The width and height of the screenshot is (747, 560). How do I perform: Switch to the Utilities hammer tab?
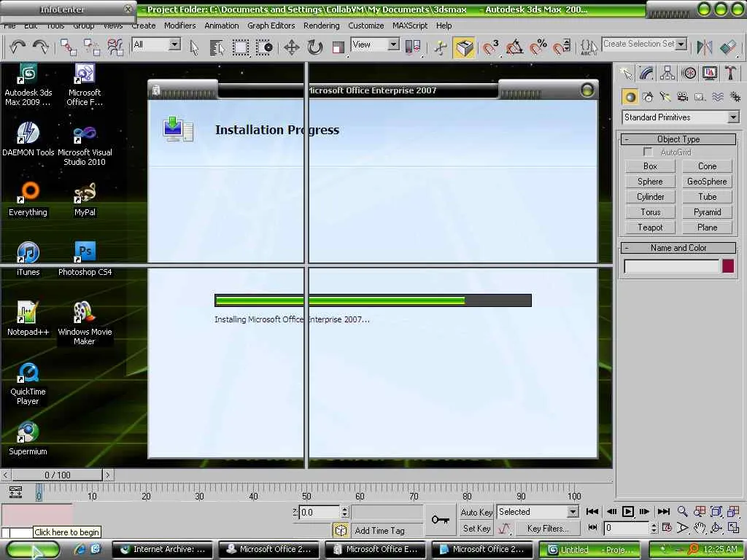pyautogui.click(x=730, y=74)
